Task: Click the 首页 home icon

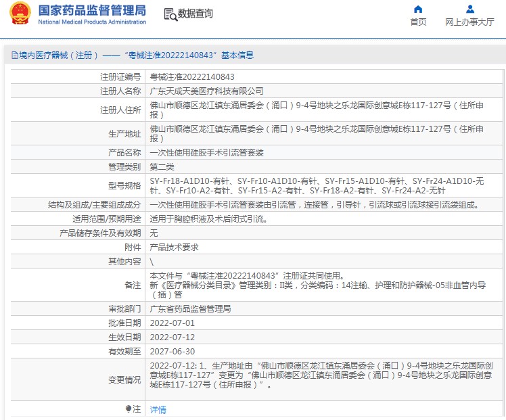Action: pyautogui.click(x=418, y=9)
